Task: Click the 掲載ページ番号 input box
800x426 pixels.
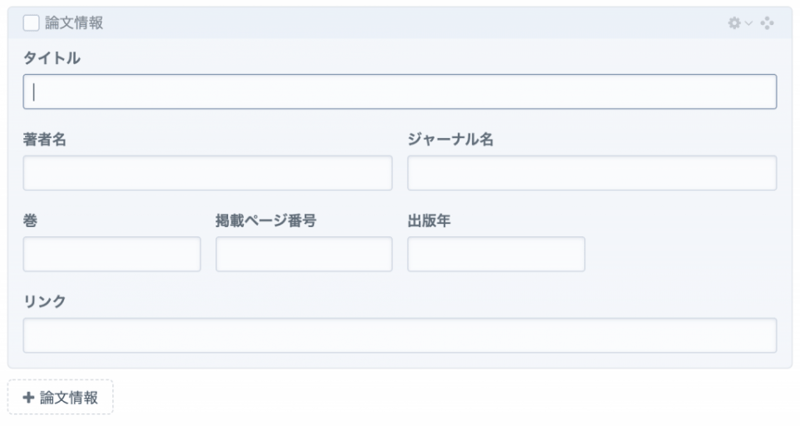Action: [x=304, y=254]
